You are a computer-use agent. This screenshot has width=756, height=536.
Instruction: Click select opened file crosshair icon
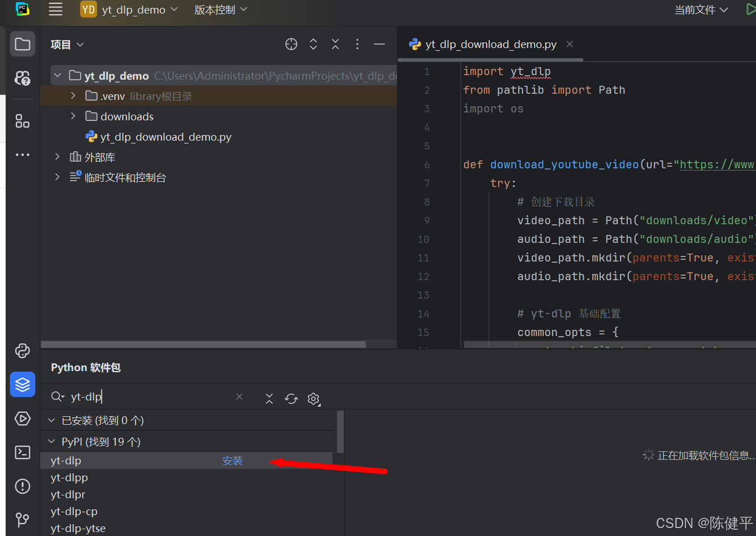[x=291, y=44]
